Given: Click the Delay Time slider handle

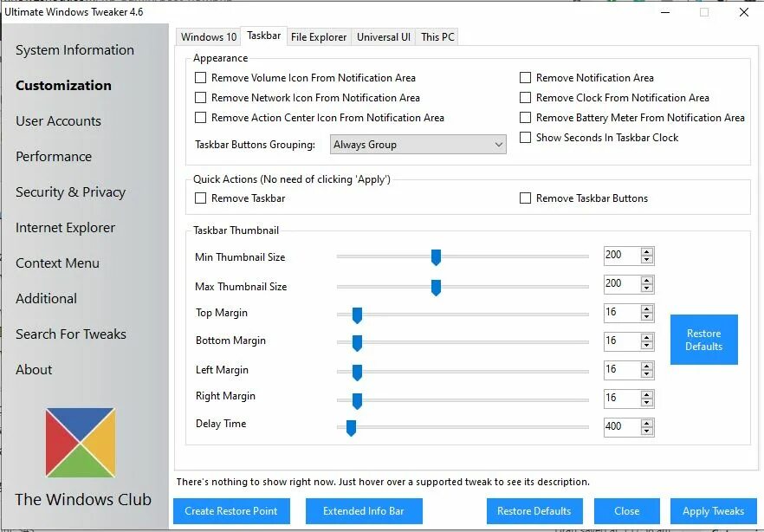Looking at the screenshot, I should (351, 428).
